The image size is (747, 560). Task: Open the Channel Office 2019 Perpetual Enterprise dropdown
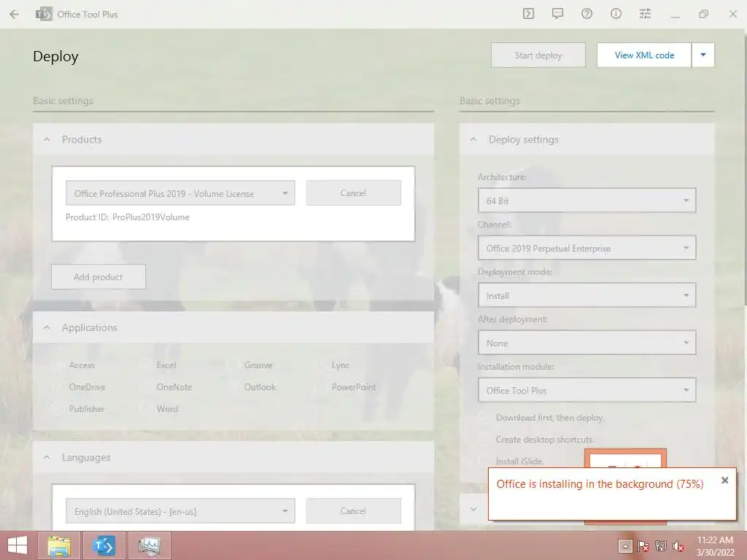(x=587, y=248)
